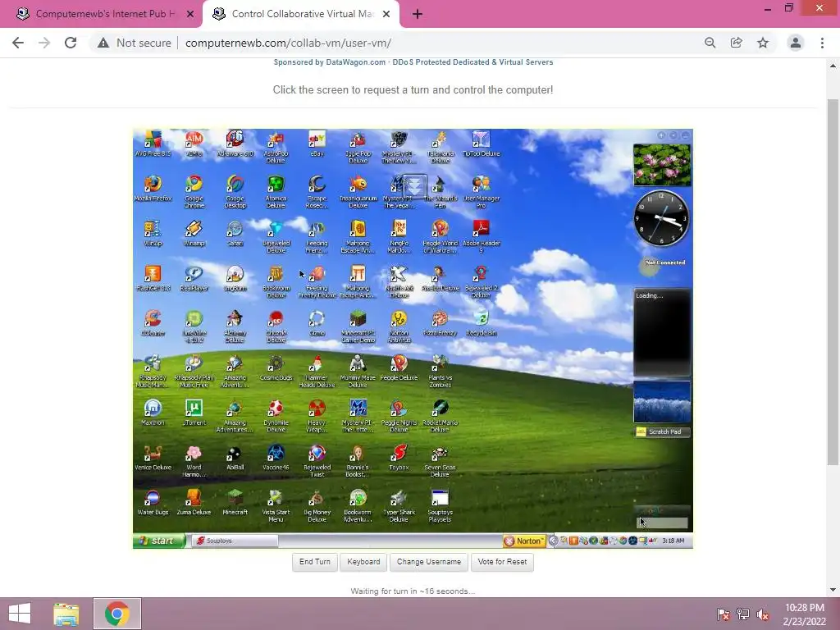Screen dimensions: 840x630
Task: Open Windows Start menu on host taskbar
Action: (20, 614)
